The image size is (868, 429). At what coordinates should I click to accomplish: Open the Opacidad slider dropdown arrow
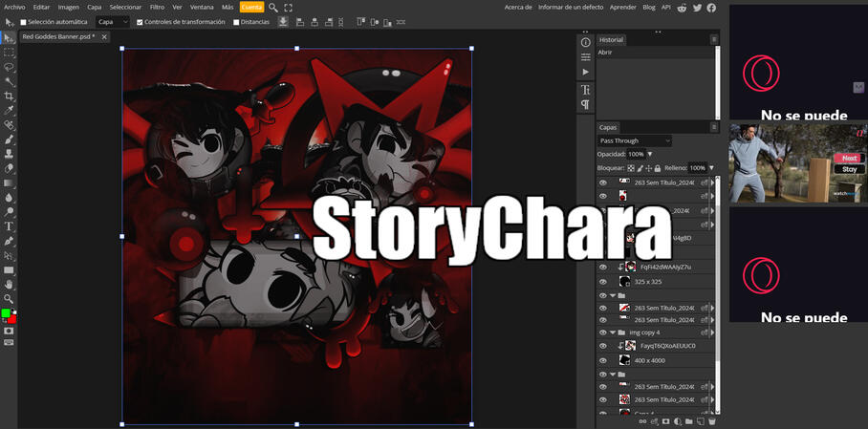(650, 154)
